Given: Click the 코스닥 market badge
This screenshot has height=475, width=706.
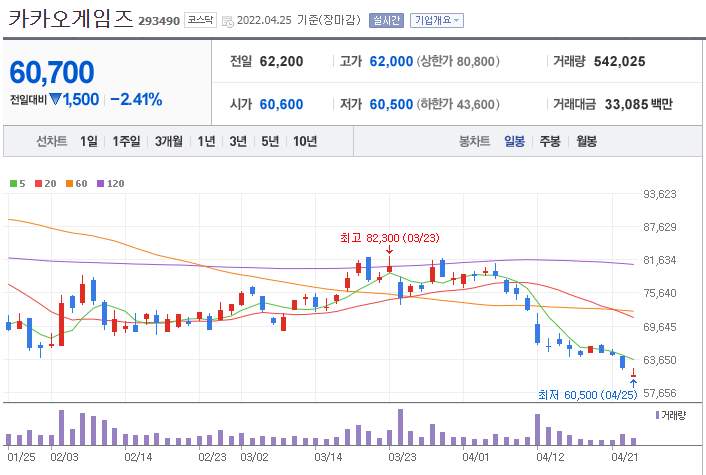Looking at the screenshot, I should [x=200, y=20].
